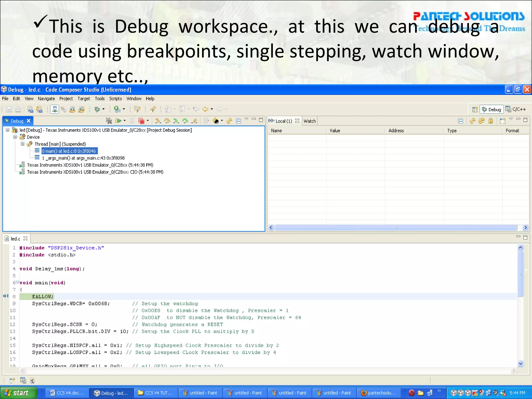This screenshot has width=532, height=399.
Task: Click the green bug Debug launch icon
Action: (97, 109)
